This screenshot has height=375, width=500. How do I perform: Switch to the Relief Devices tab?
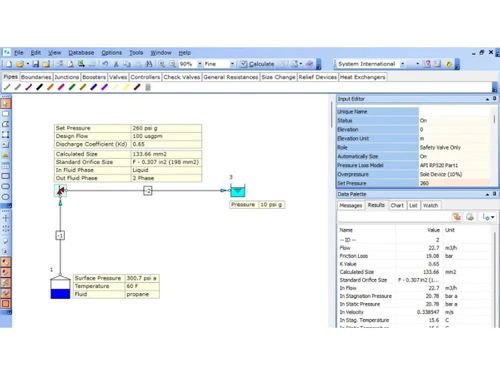pyautogui.click(x=318, y=77)
